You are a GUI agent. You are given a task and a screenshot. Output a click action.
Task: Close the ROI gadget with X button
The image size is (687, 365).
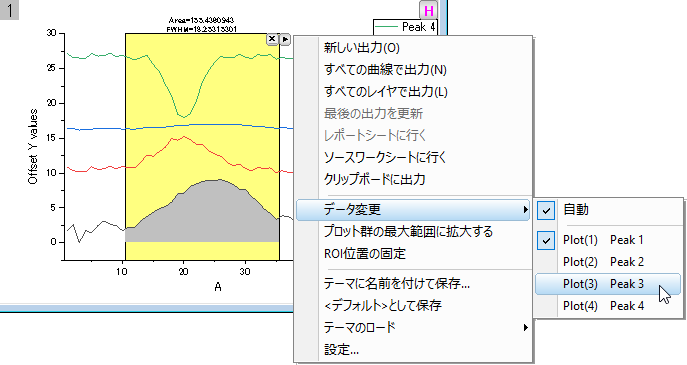coord(272,39)
